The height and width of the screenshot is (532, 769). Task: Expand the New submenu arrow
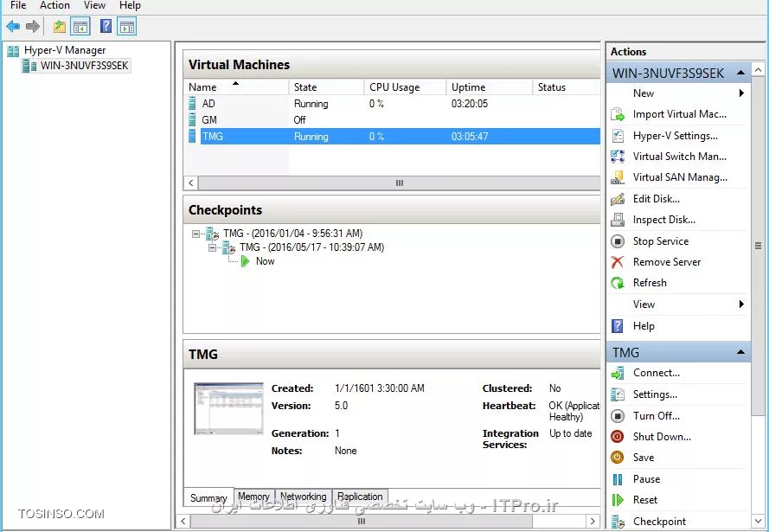(741, 93)
